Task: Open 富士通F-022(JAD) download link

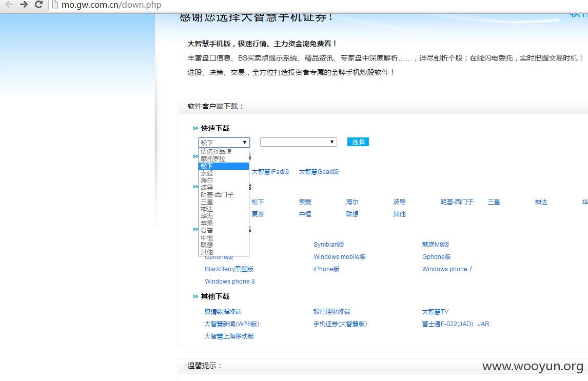Action: click(447, 324)
